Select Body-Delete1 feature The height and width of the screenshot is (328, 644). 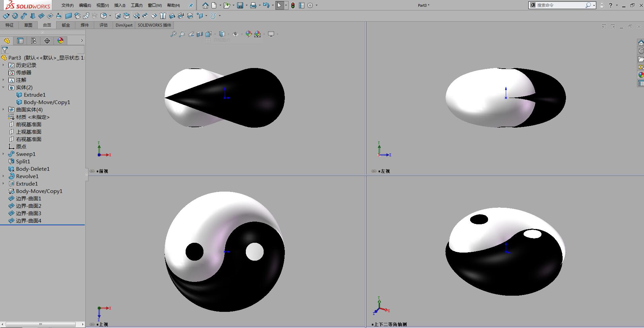33,169
